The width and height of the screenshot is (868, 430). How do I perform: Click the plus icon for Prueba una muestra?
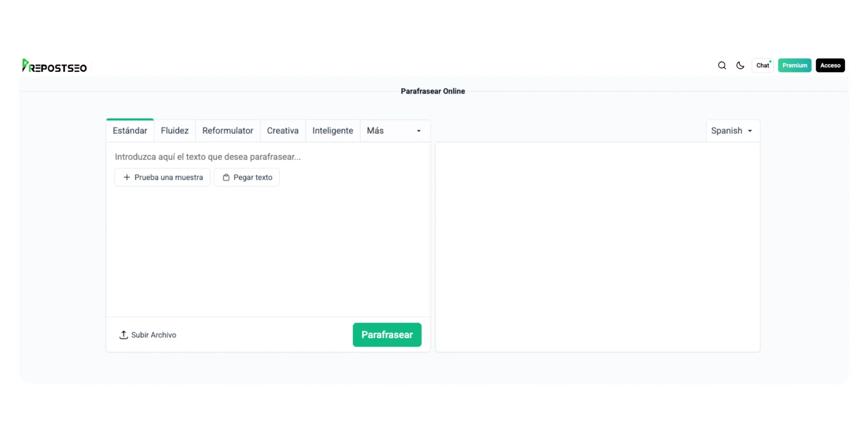coord(127,177)
